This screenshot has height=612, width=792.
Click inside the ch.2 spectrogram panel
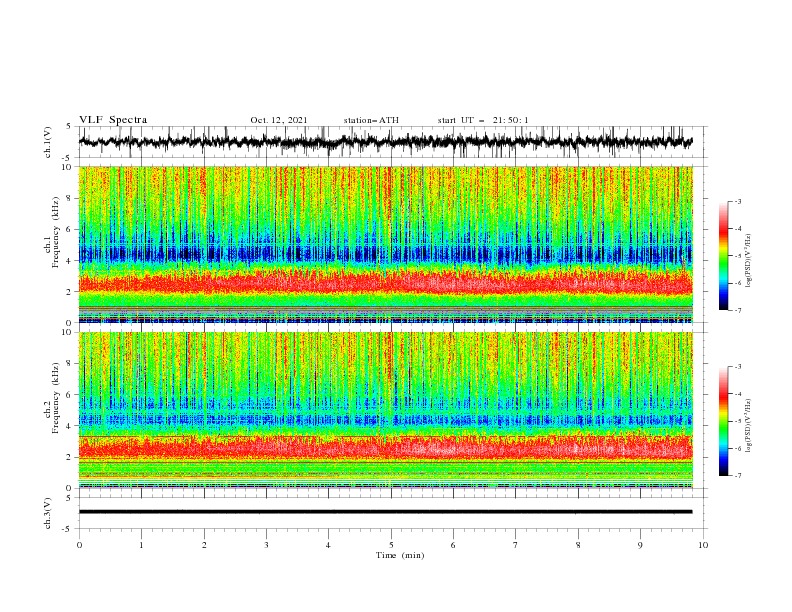click(x=386, y=410)
